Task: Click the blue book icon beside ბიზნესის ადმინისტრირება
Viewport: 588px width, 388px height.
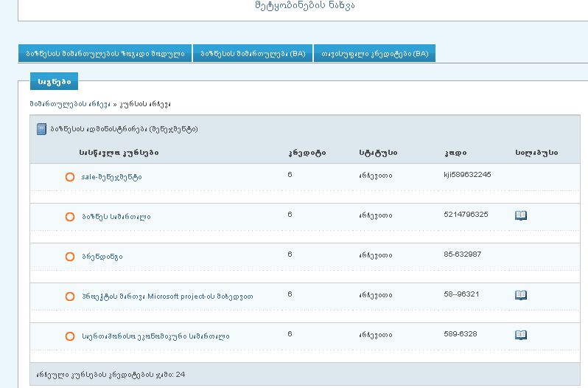Action: click(x=41, y=129)
